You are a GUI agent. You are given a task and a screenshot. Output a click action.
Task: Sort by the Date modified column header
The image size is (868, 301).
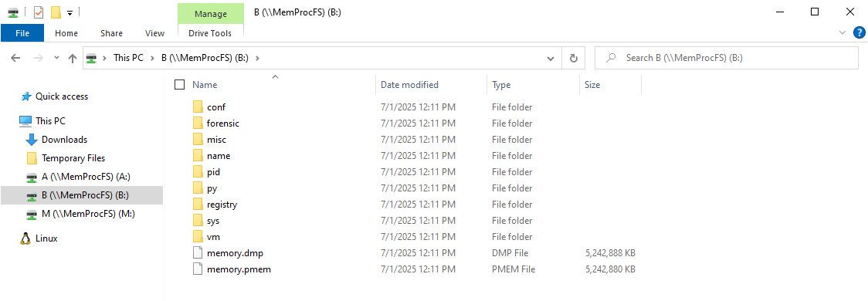409,85
